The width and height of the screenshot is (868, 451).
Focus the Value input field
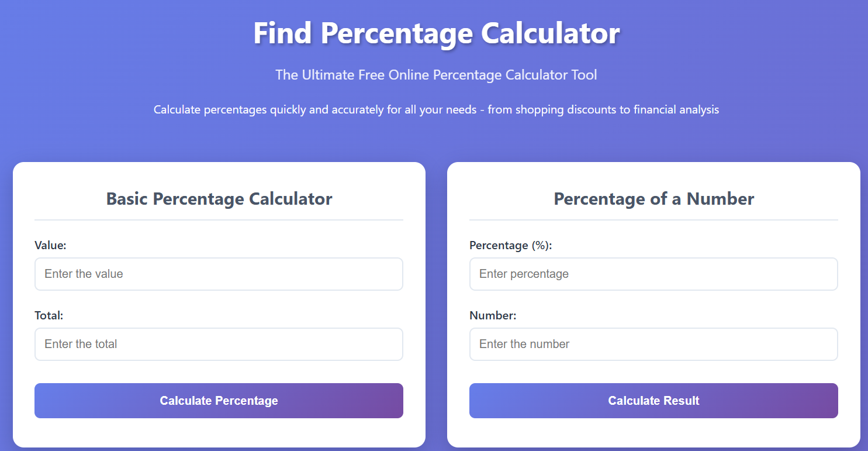(219, 274)
